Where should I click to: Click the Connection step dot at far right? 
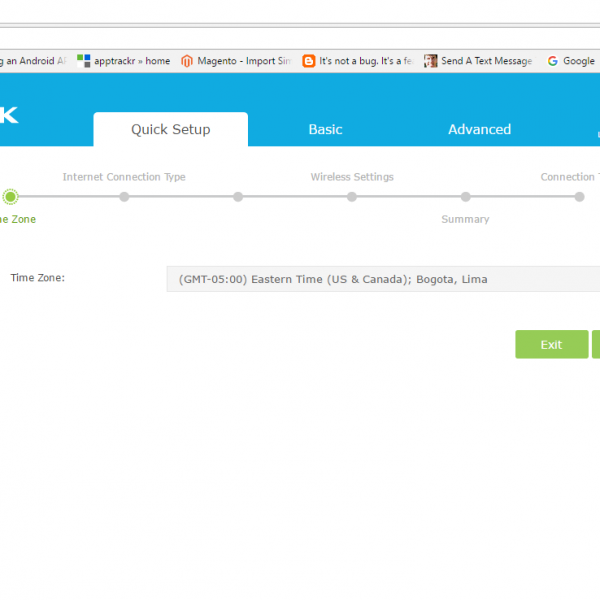(x=579, y=197)
